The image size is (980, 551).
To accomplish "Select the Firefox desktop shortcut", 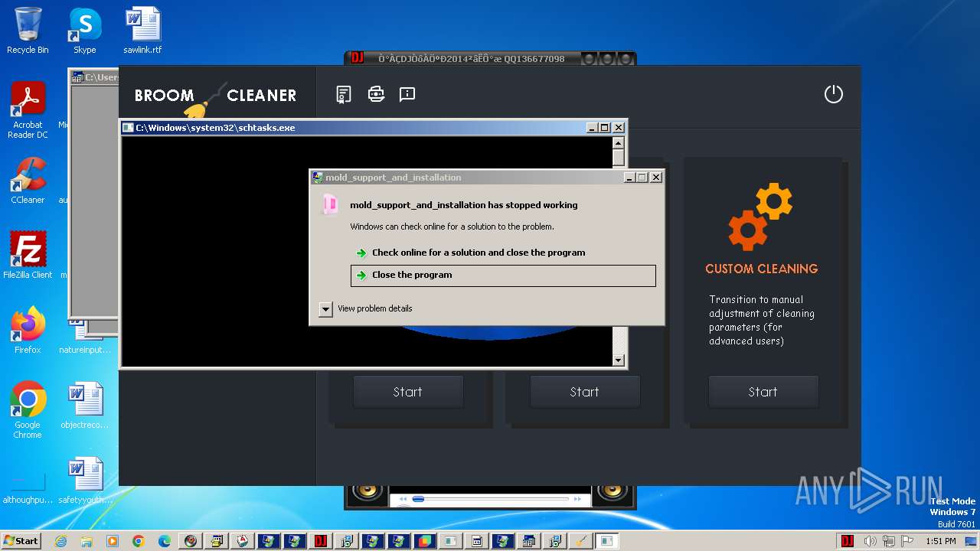I will point(28,330).
